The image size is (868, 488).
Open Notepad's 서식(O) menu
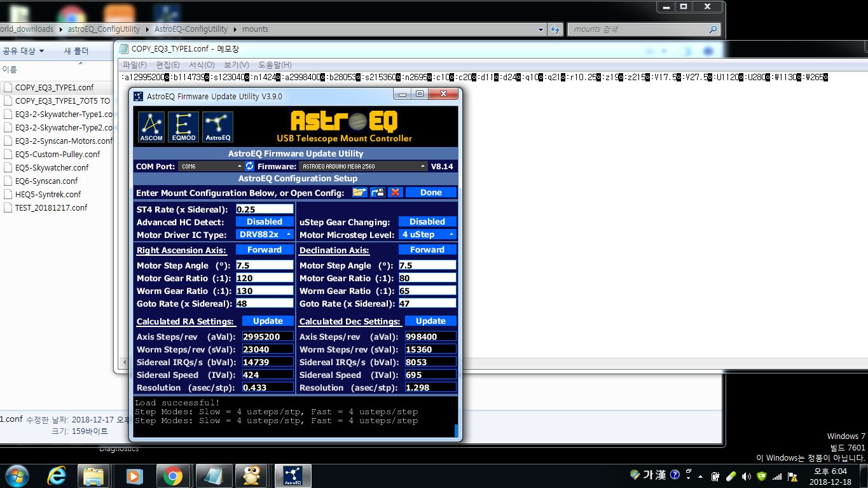[202, 65]
